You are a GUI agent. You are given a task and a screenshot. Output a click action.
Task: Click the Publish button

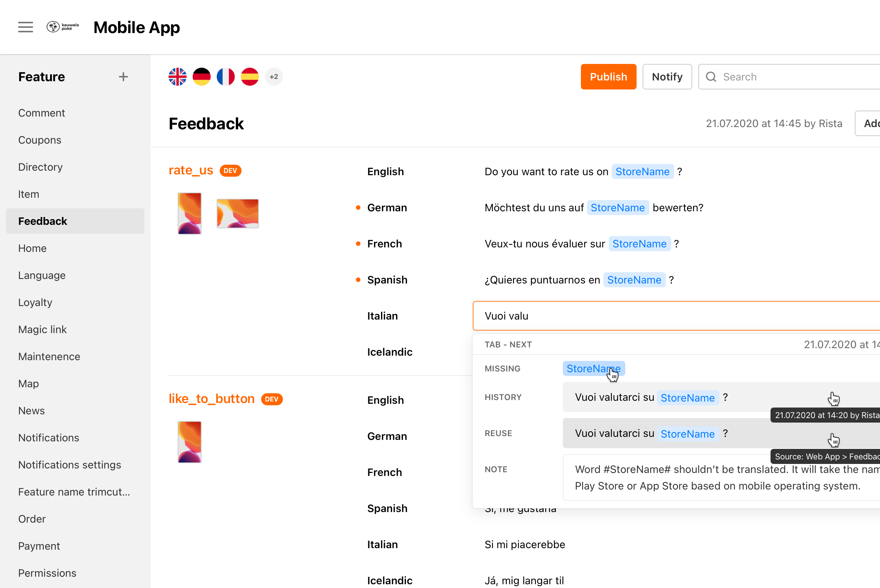click(x=608, y=77)
